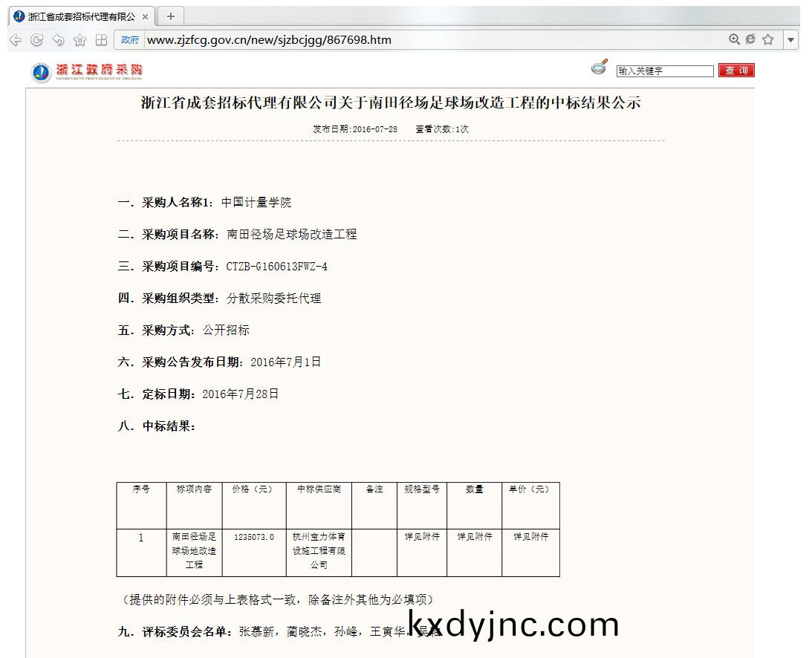812x658 pixels.
Task: Open a new tab with the plus button
Action: coord(170,16)
